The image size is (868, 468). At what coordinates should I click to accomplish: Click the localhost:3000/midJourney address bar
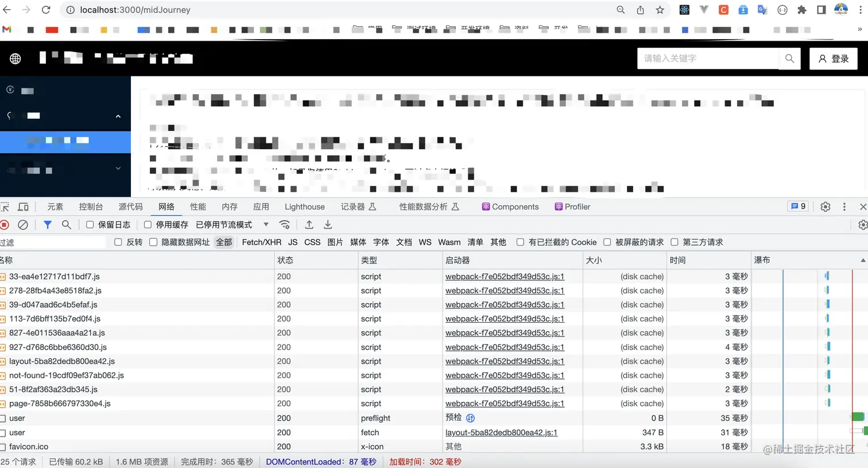click(x=339, y=10)
